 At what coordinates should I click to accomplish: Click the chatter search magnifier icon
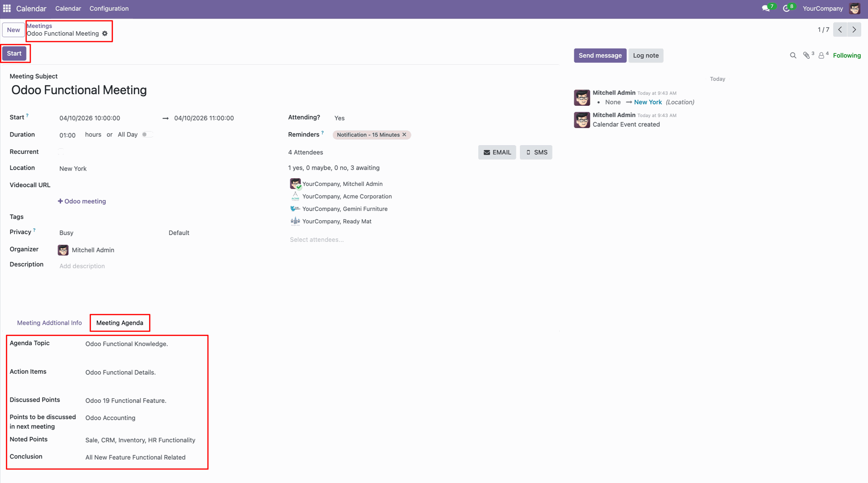pyautogui.click(x=793, y=56)
